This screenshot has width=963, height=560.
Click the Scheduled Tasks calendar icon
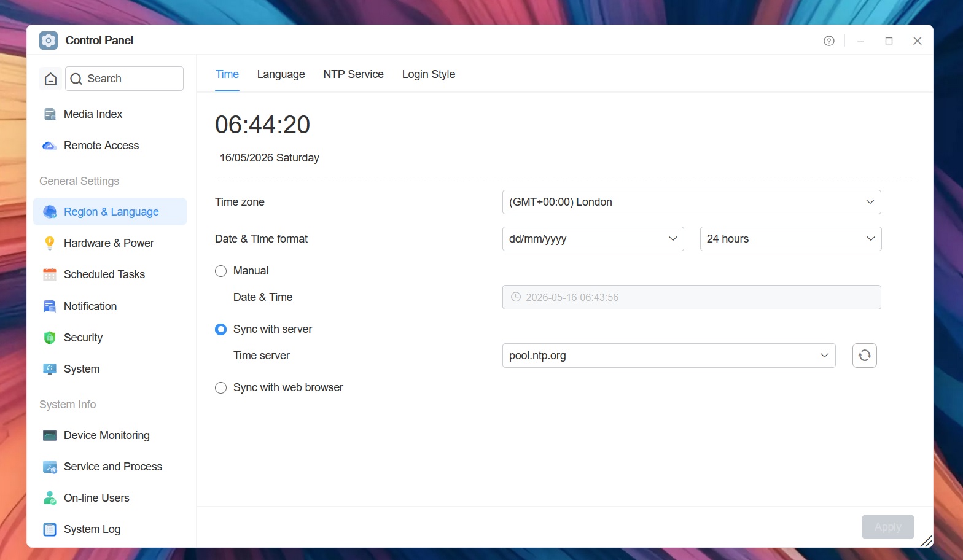tap(50, 274)
